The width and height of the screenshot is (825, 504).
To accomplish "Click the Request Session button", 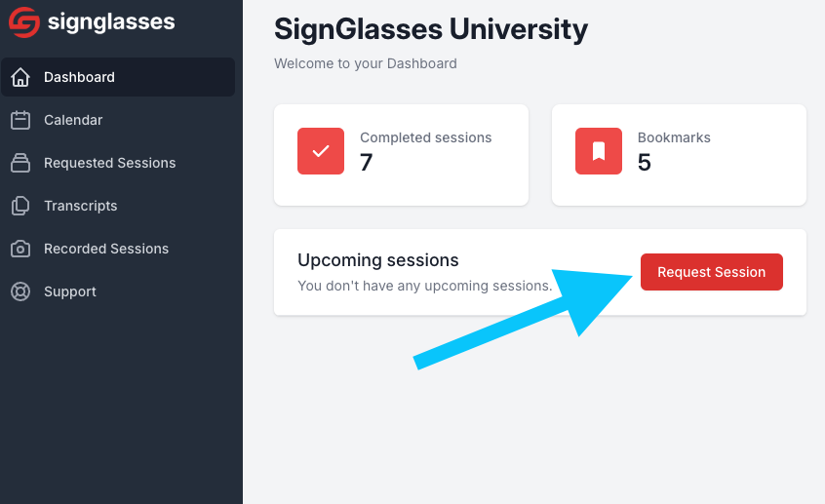I will [711, 272].
